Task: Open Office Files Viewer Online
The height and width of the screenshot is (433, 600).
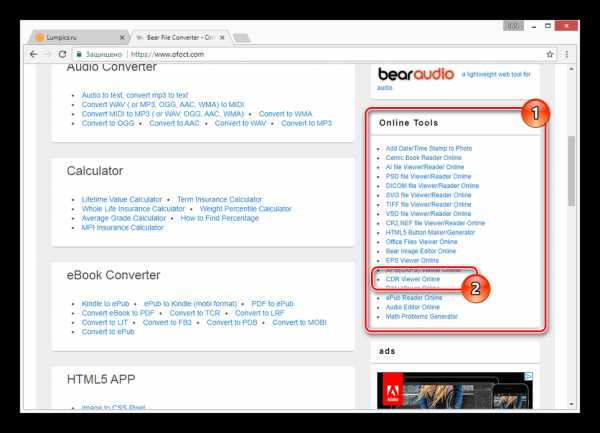Action: [422, 242]
